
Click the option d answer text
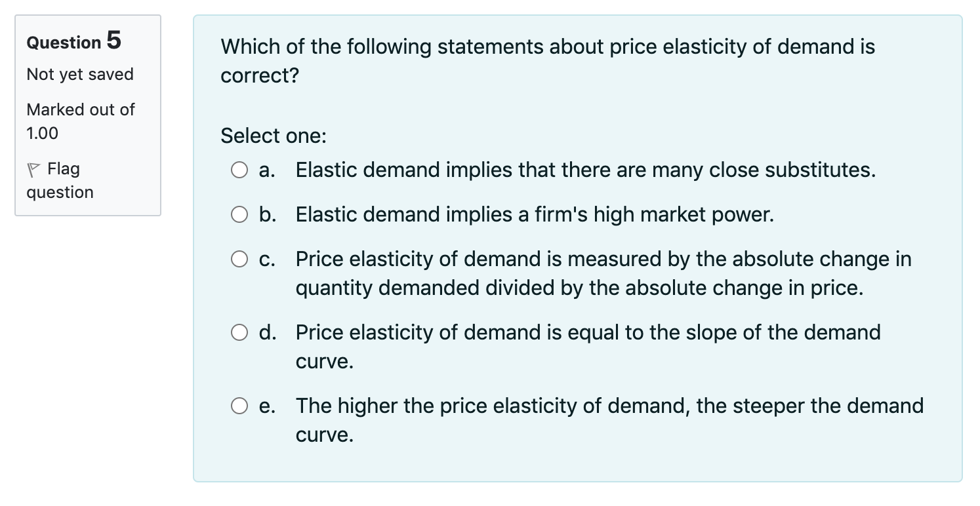588,346
